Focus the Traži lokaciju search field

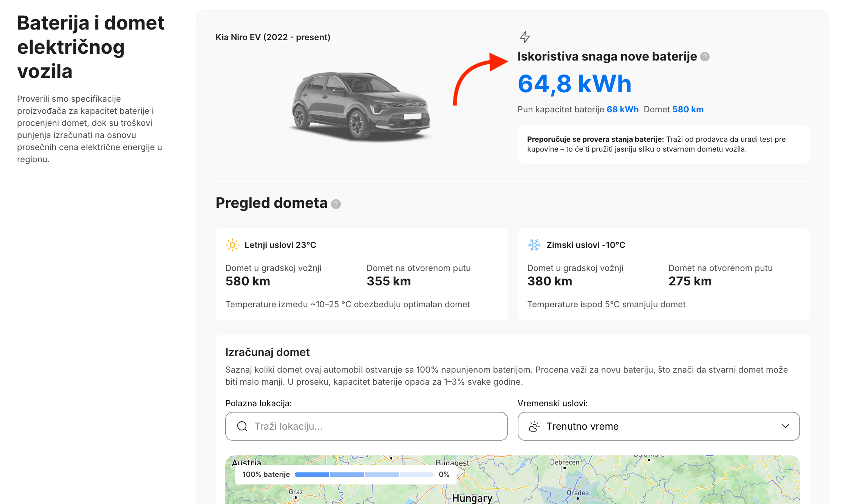pos(366,426)
